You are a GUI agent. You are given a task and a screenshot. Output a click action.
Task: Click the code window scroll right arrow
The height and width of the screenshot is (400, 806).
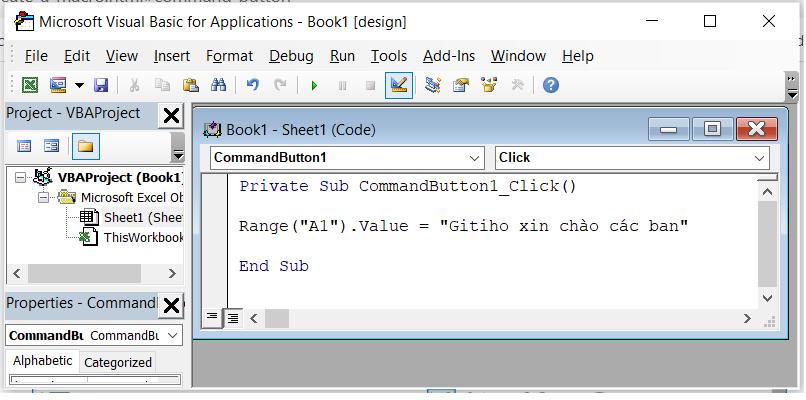pyautogui.click(x=747, y=319)
